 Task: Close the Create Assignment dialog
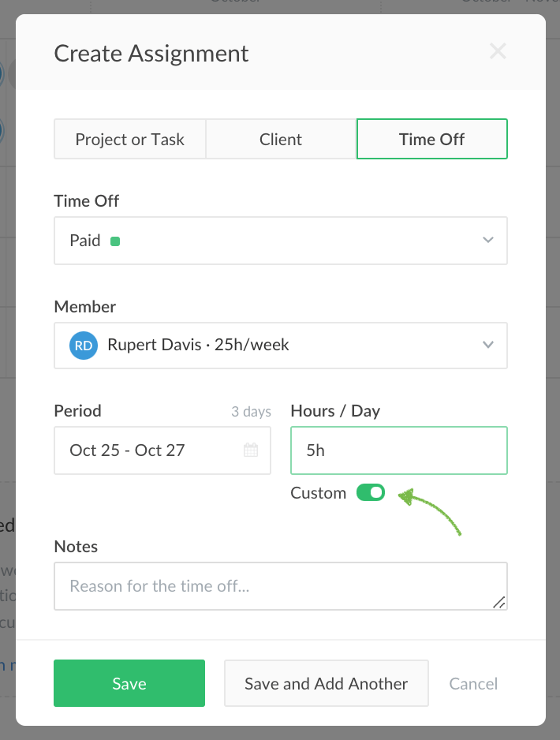pos(498,52)
